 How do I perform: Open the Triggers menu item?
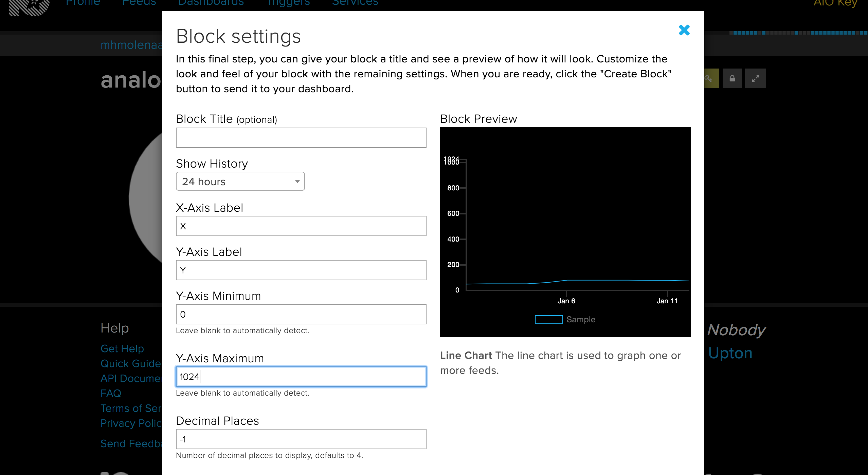pos(288,3)
